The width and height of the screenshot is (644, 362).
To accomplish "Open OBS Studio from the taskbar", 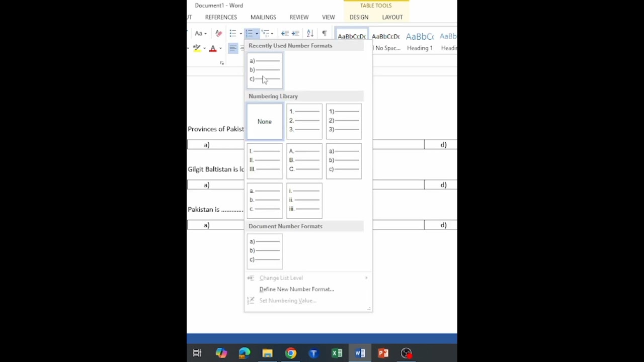I will pos(407,353).
